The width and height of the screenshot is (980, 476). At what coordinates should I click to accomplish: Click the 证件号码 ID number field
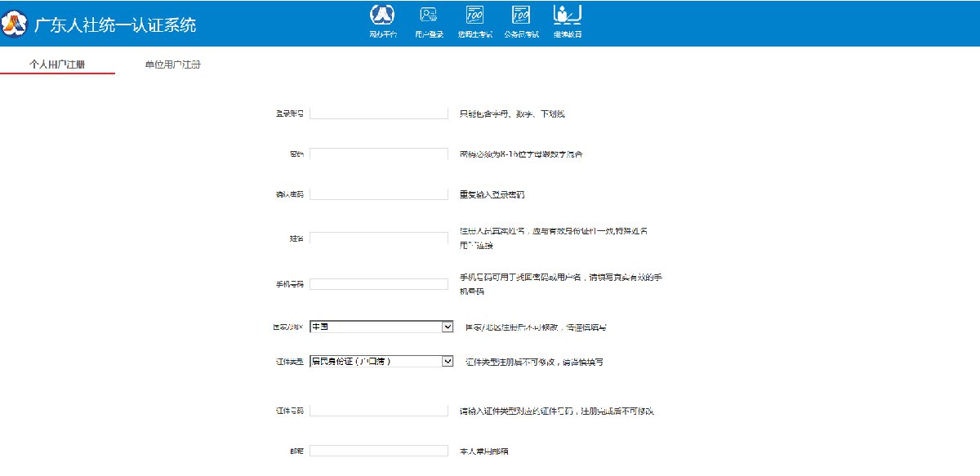coord(379,411)
